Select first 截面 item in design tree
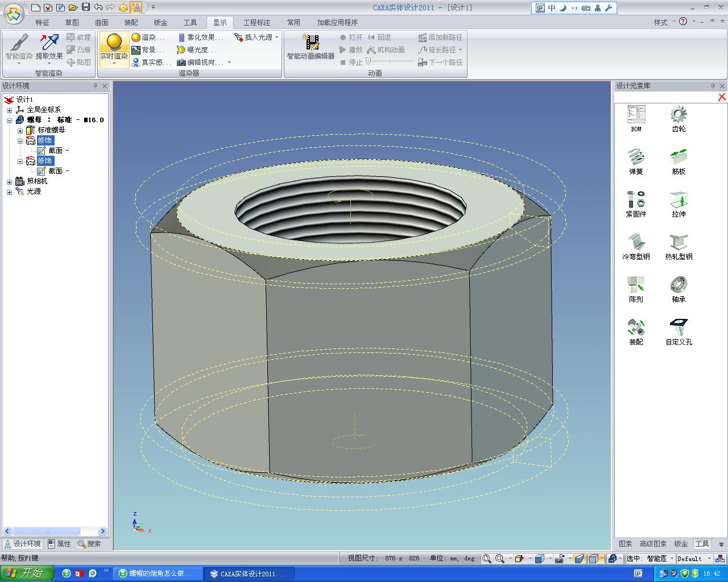This screenshot has height=582, width=728. click(x=53, y=151)
